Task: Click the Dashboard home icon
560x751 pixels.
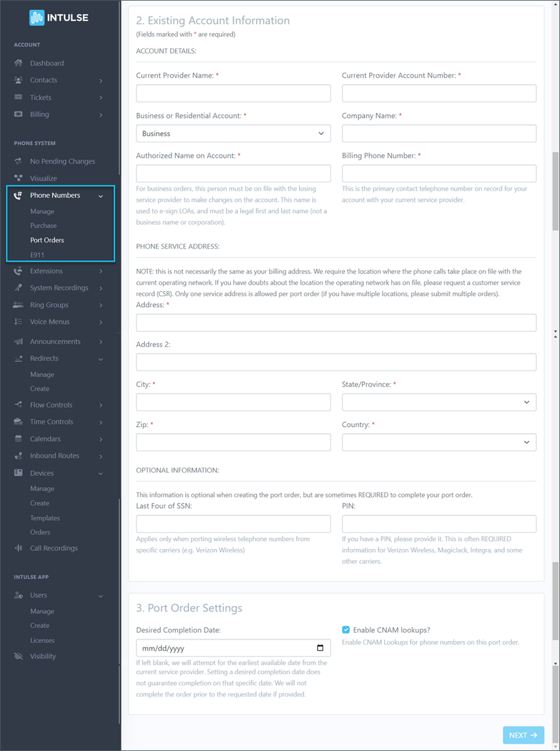Action: (x=19, y=63)
